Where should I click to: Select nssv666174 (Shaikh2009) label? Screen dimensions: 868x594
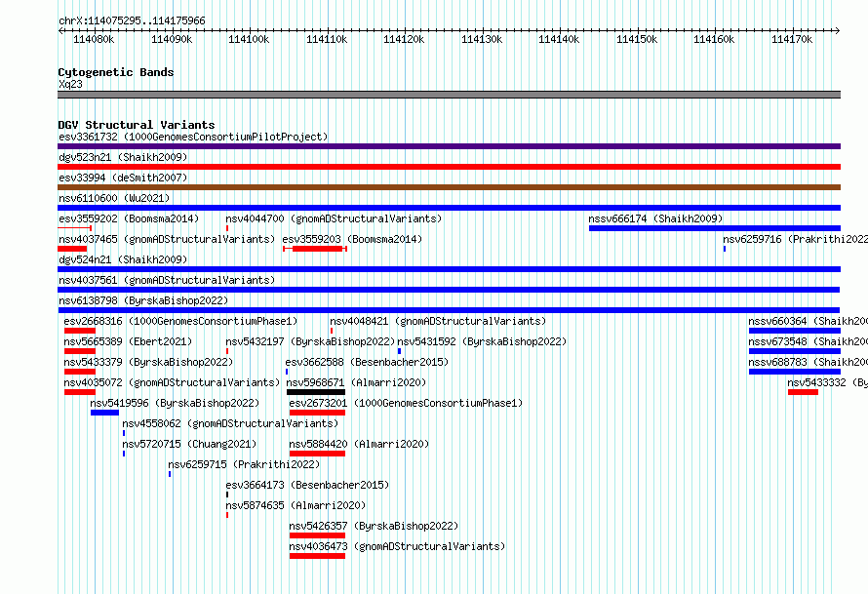click(x=655, y=218)
